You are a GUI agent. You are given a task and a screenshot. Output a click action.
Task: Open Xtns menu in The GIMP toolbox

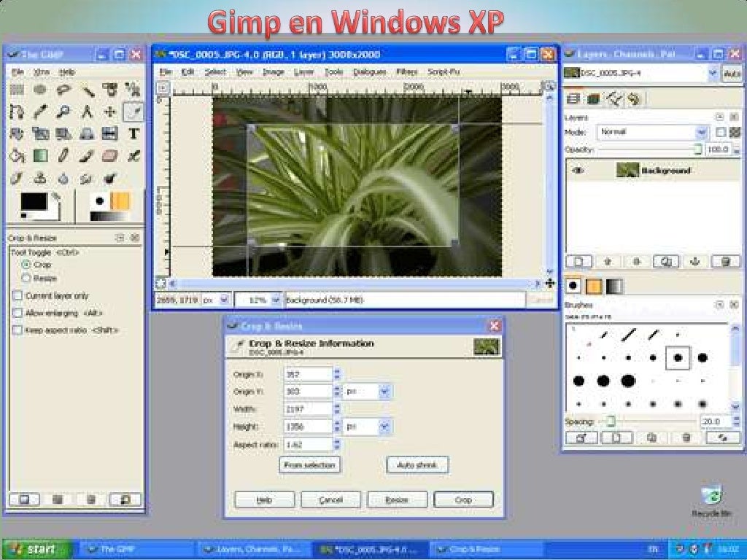pyautogui.click(x=42, y=72)
